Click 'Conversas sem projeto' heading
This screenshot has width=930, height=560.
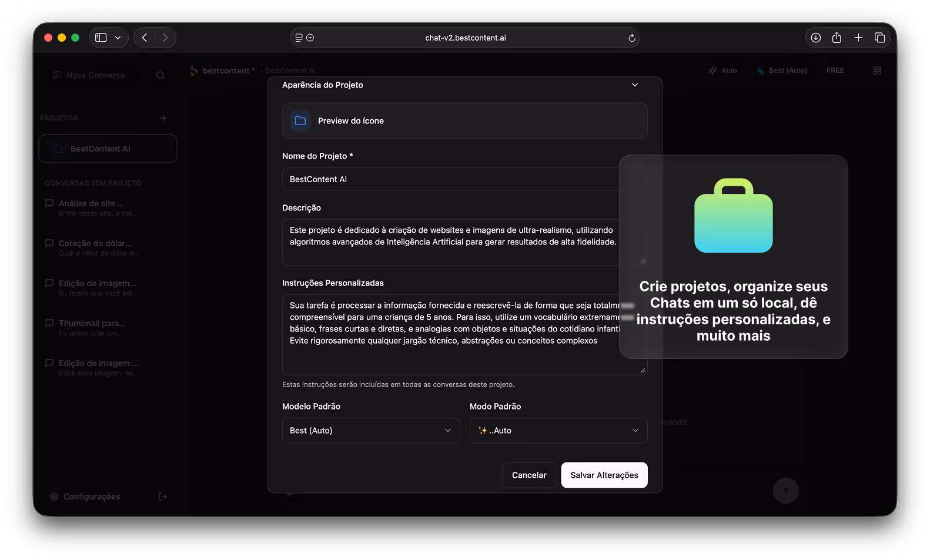point(93,183)
